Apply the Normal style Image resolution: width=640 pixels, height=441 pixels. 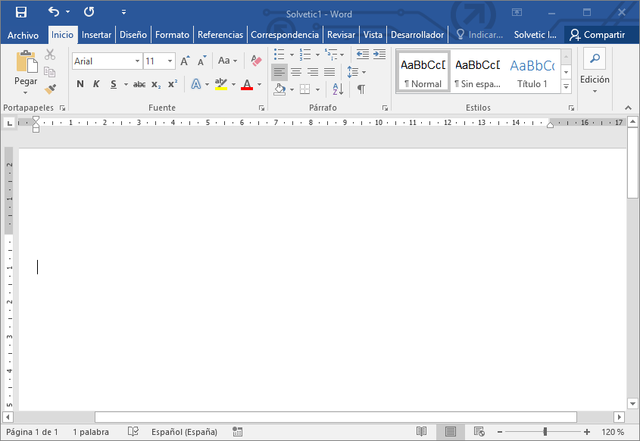click(423, 71)
